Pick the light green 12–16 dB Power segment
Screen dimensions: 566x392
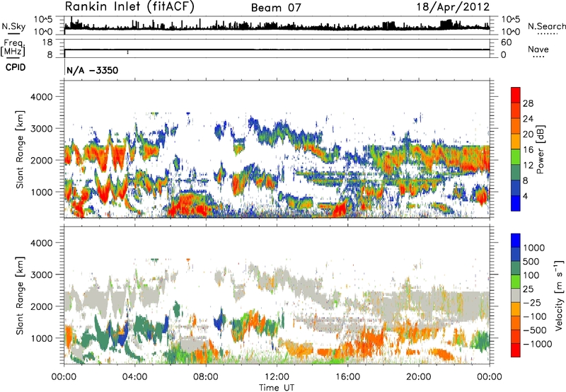coord(516,157)
